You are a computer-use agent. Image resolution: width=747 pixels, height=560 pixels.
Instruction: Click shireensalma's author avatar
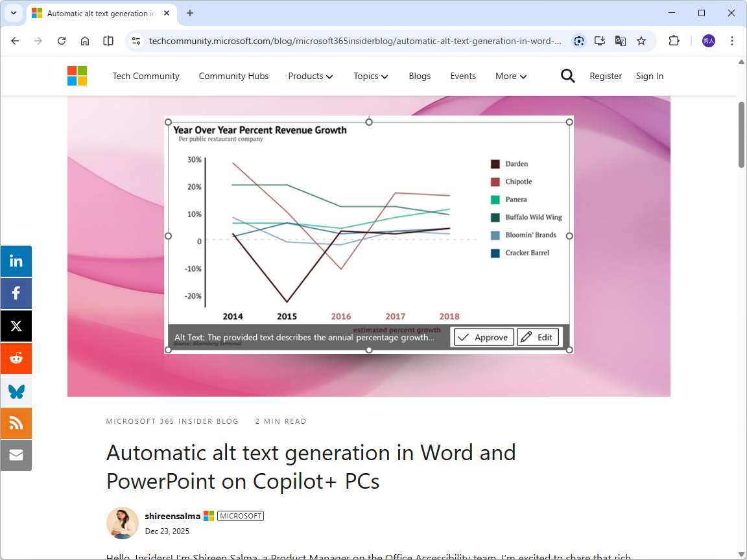[123, 523]
